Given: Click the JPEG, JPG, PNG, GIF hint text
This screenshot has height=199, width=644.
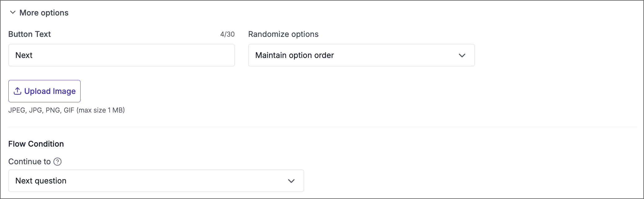Looking at the screenshot, I should [x=66, y=110].
